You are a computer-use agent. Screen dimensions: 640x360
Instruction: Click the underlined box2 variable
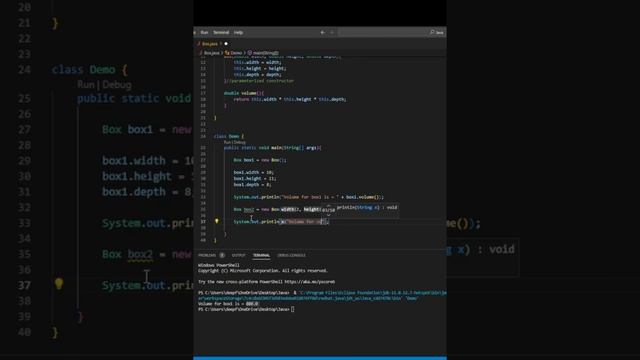(x=249, y=209)
